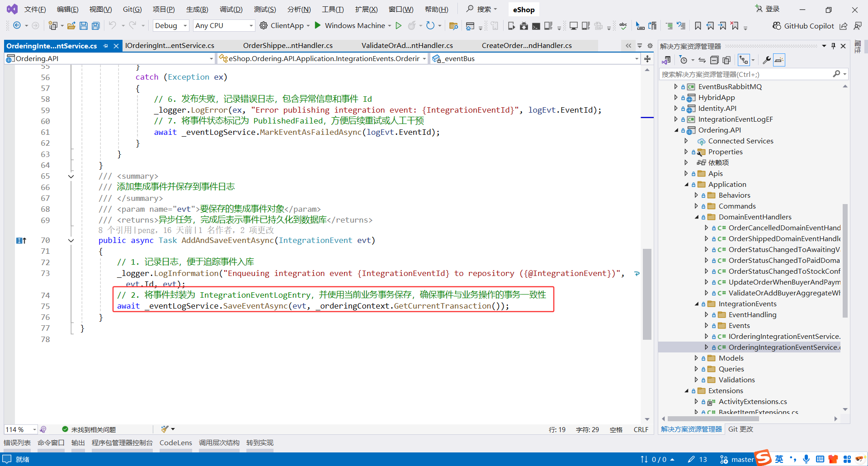Pin the OrderingIntegrationEventService.cs tab
868x466 pixels.
pyautogui.click(x=106, y=46)
